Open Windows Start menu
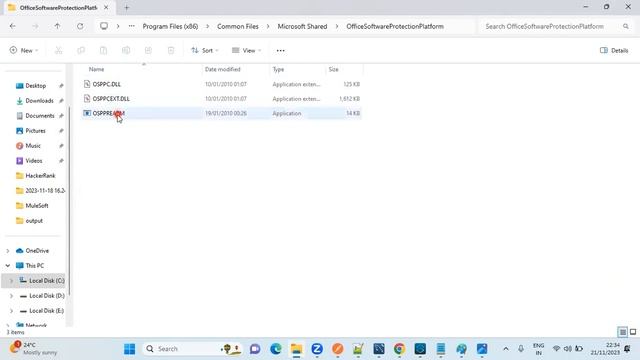Screen dimensions: 640x360 [129, 349]
